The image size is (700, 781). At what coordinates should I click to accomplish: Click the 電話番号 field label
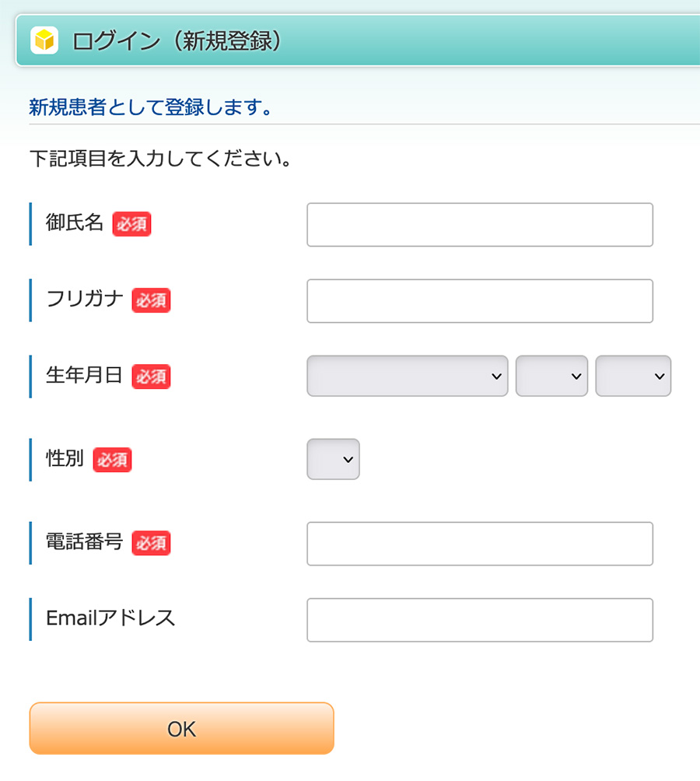(x=84, y=541)
